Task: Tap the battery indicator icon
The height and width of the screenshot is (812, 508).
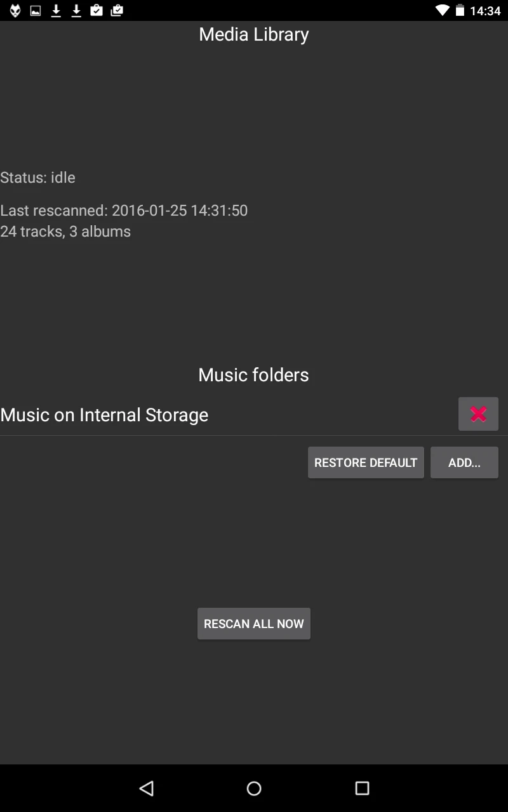Action: (460, 10)
